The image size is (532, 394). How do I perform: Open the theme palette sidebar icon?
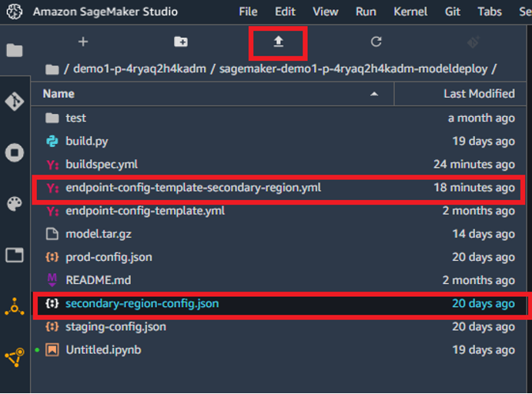click(x=15, y=204)
